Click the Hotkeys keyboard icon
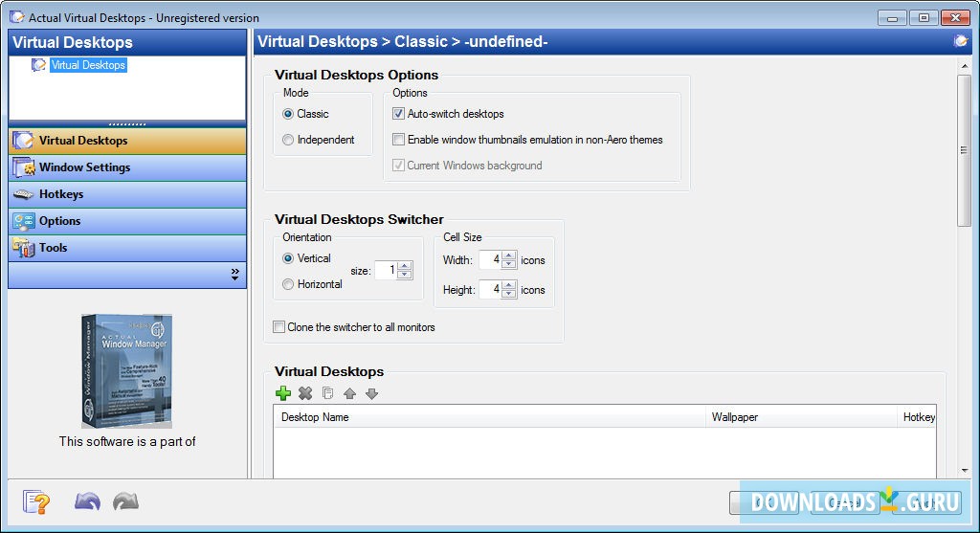This screenshot has width=980, height=533. pyautogui.click(x=24, y=194)
